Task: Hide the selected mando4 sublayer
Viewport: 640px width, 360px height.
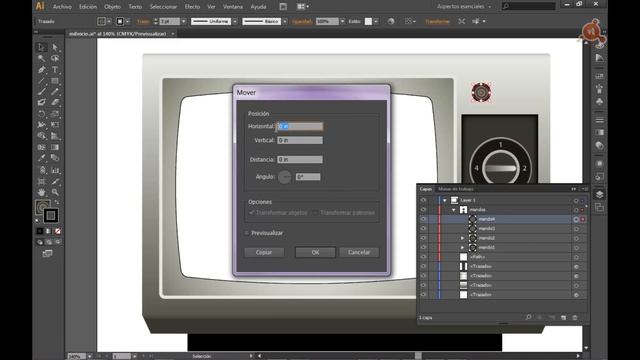Action: pyautogui.click(x=423, y=219)
